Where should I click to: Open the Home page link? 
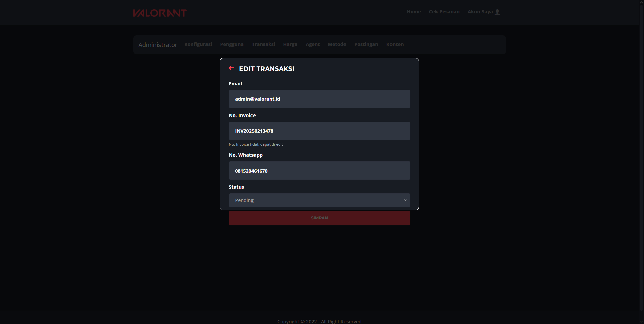(x=414, y=12)
